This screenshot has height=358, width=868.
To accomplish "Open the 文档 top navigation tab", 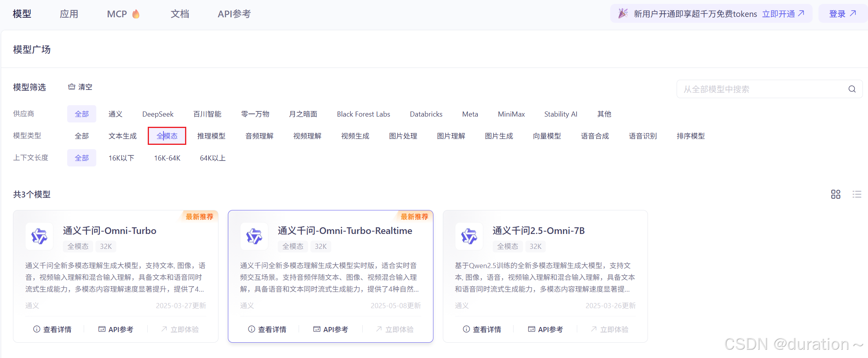I will (x=180, y=14).
